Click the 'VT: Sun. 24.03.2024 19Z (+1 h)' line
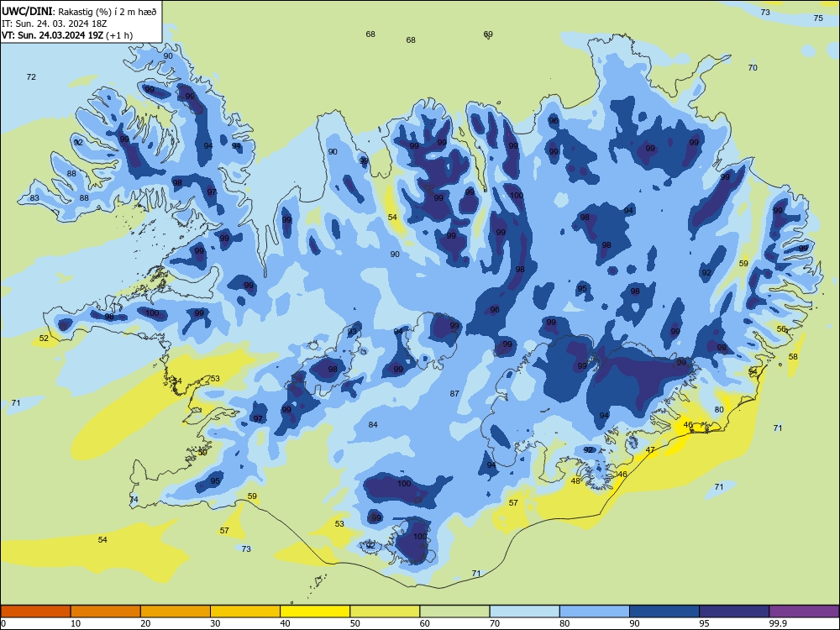The image size is (840, 630). (x=67, y=35)
